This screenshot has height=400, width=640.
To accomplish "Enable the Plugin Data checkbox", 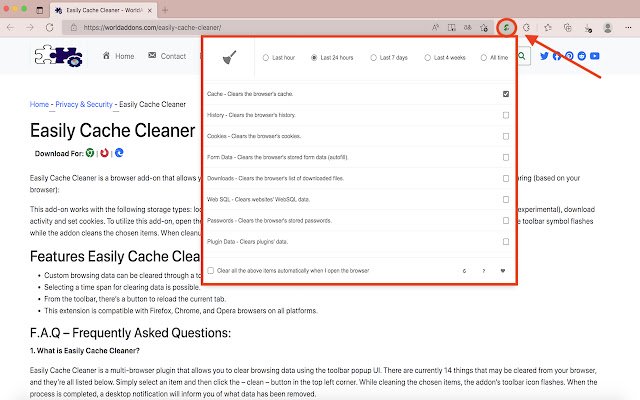I will click(506, 242).
